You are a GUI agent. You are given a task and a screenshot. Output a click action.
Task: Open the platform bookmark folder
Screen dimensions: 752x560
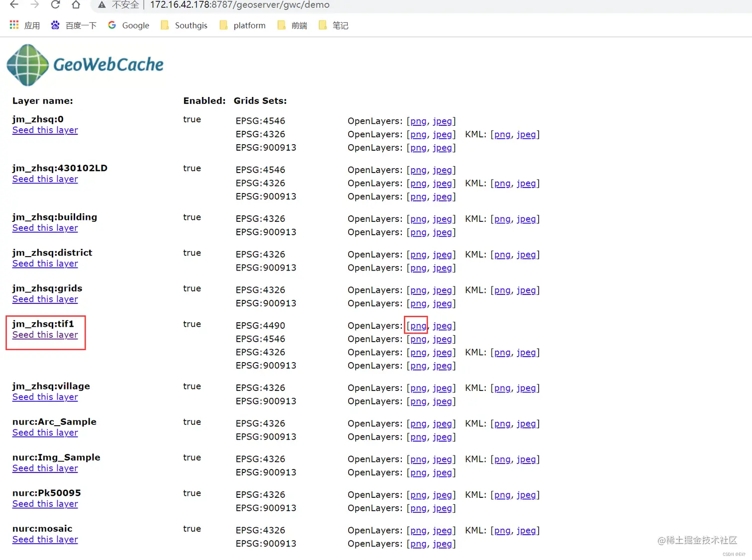coord(243,25)
